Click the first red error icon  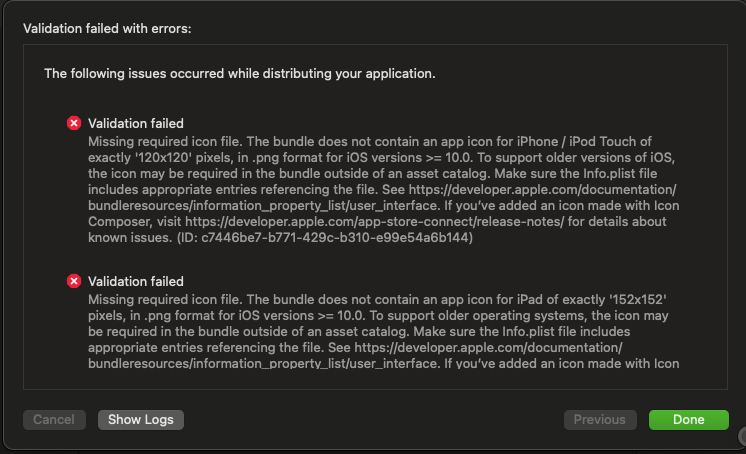(x=73, y=123)
